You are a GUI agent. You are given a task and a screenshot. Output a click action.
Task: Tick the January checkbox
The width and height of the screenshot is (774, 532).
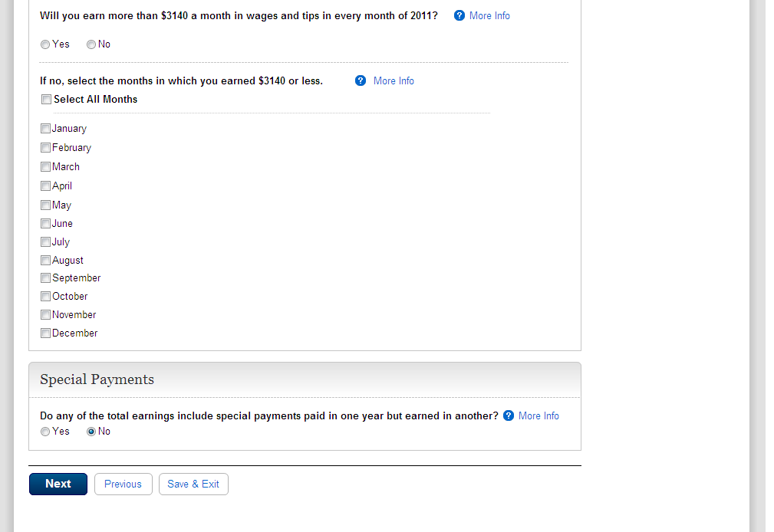pos(46,129)
